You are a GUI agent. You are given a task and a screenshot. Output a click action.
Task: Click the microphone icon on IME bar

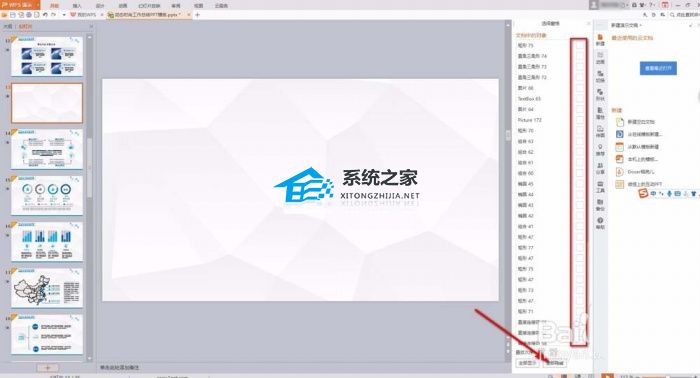point(669,194)
